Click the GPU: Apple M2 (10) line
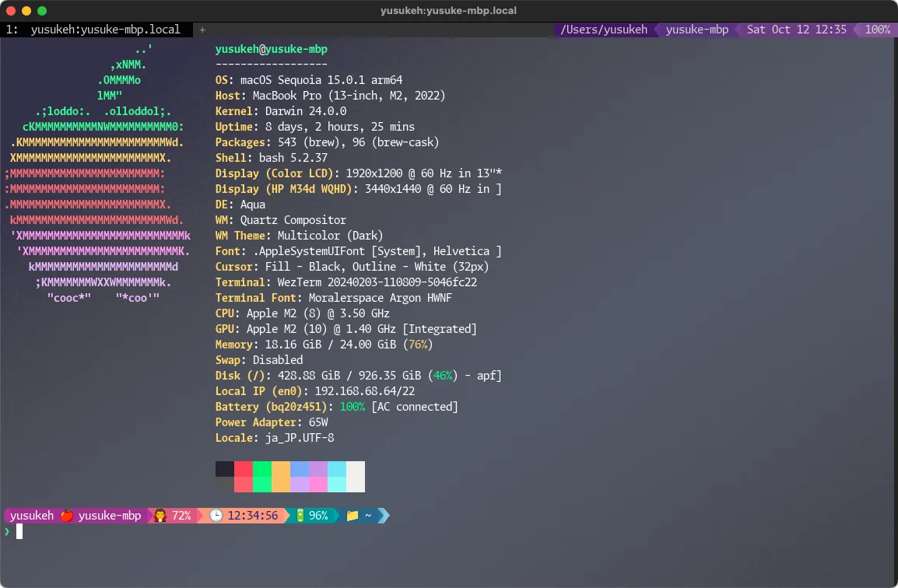898x588 pixels. tap(346, 329)
